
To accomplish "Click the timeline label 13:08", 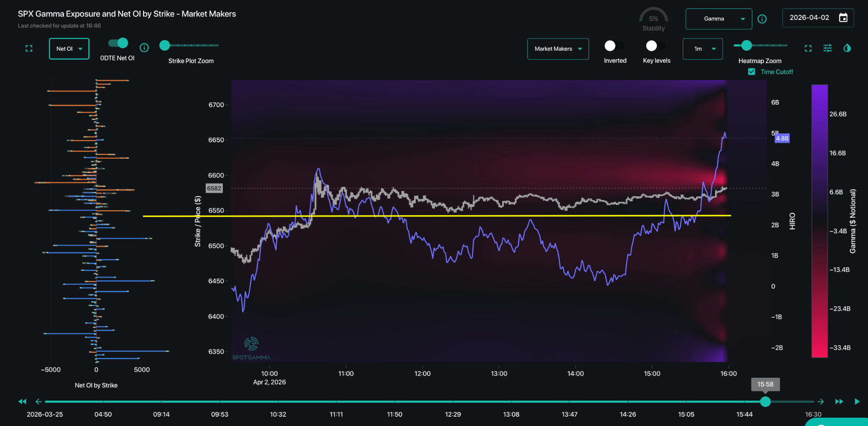I will tap(511, 415).
